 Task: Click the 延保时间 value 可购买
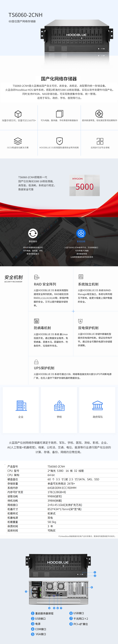tap(52, 530)
